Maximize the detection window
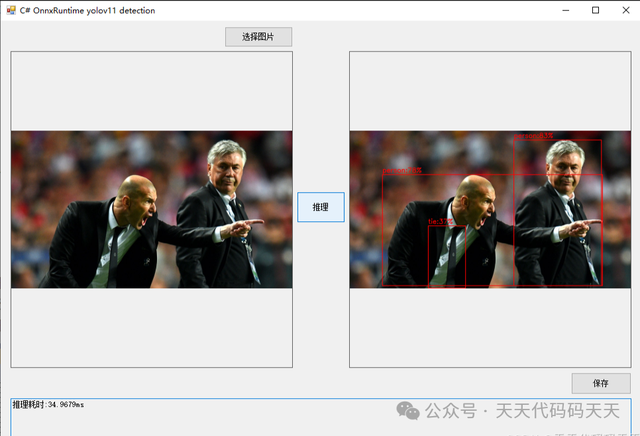640x436 pixels. pyautogui.click(x=596, y=10)
